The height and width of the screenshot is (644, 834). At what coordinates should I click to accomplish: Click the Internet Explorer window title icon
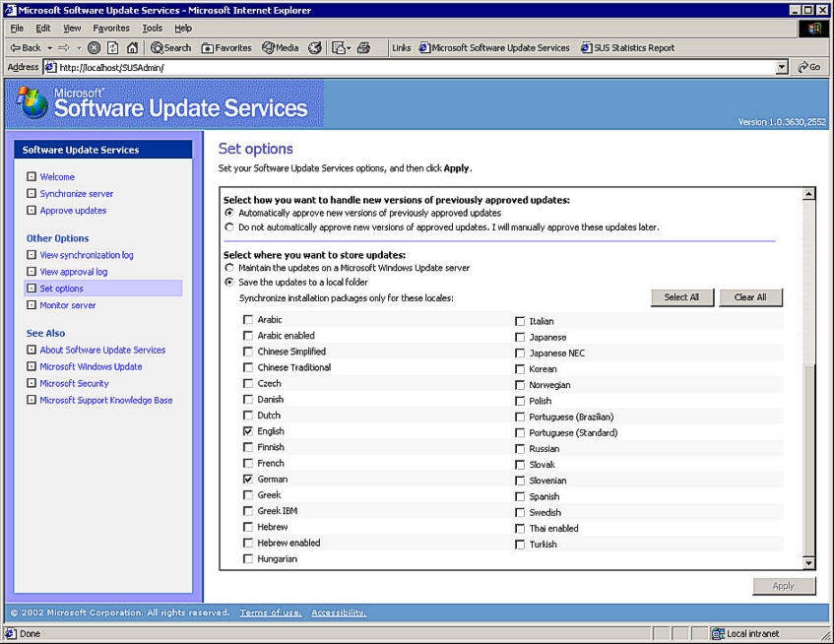pos(11,10)
